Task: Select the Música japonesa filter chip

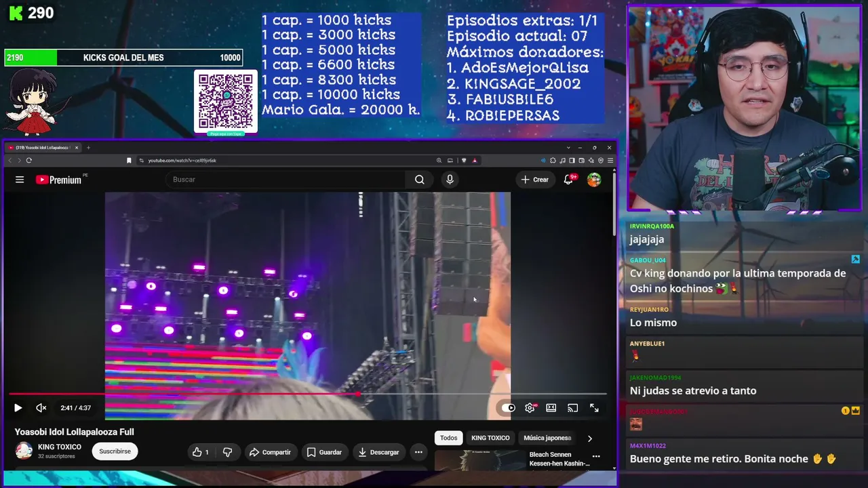Action: (547, 438)
